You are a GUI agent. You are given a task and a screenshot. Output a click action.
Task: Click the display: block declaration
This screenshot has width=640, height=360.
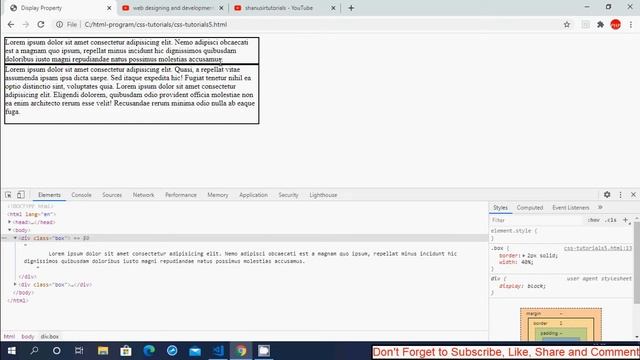tap(522, 286)
